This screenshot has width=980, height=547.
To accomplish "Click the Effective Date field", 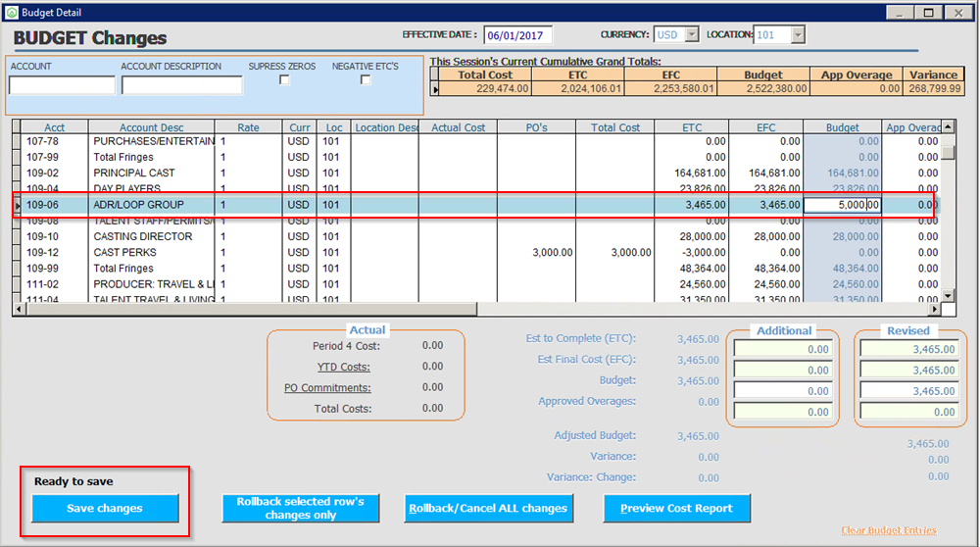I will click(x=517, y=35).
